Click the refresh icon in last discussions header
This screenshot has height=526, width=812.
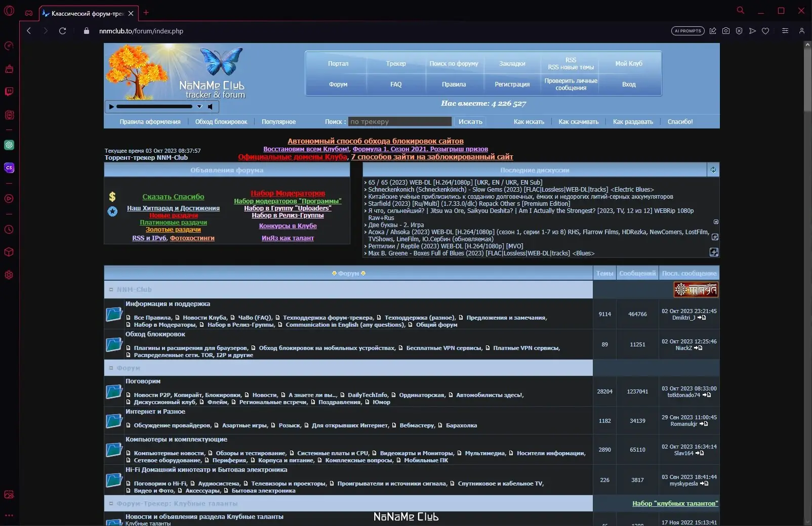click(713, 170)
